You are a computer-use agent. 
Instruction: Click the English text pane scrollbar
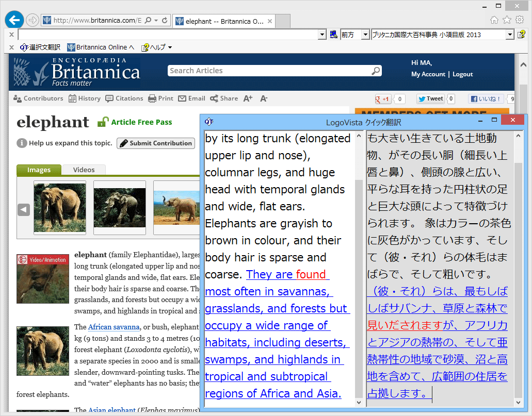click(359, 258)
